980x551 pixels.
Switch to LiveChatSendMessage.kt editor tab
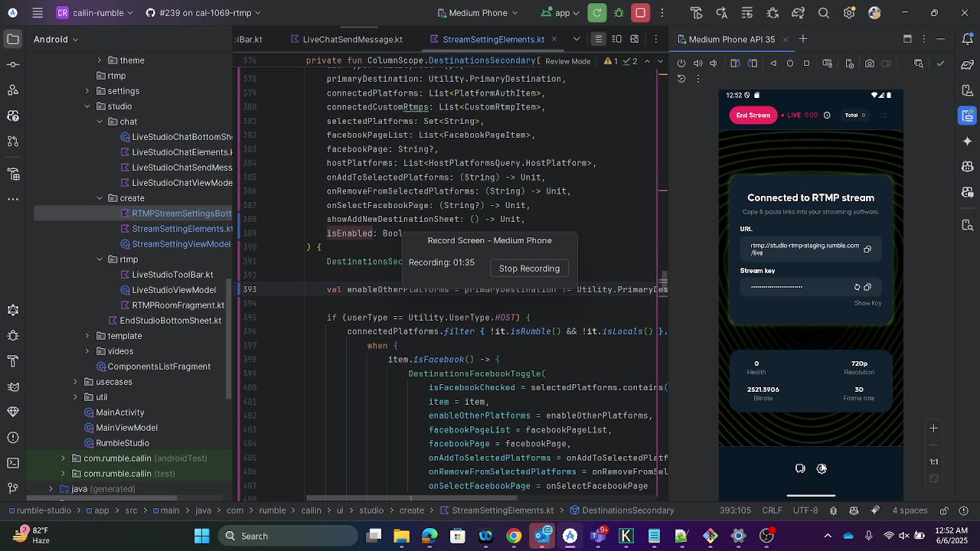pyautogui.click(x=352, y=39)
